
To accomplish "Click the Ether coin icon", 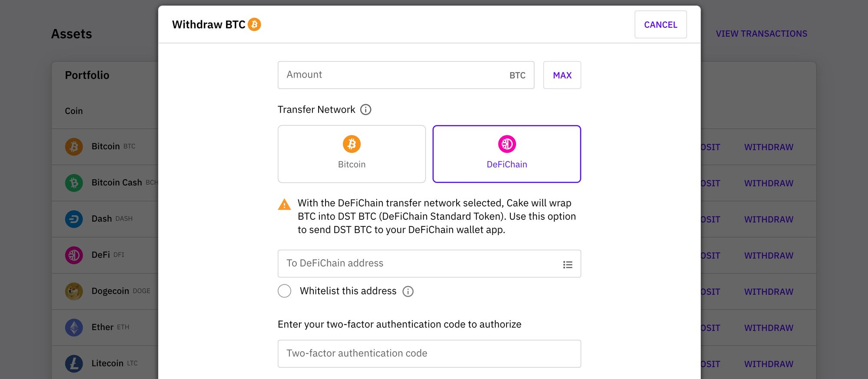I will [74, 327].
